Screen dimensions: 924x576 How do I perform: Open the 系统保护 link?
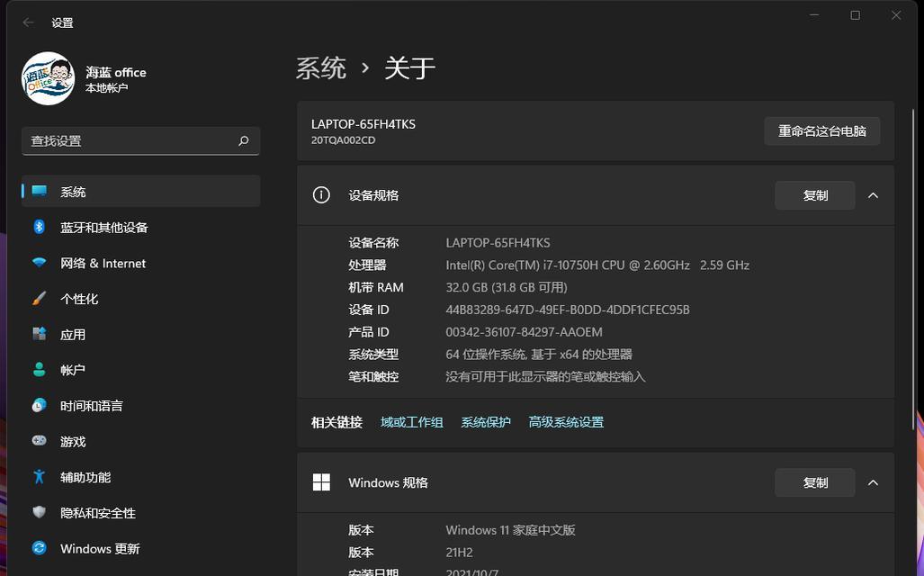point(486,422)
